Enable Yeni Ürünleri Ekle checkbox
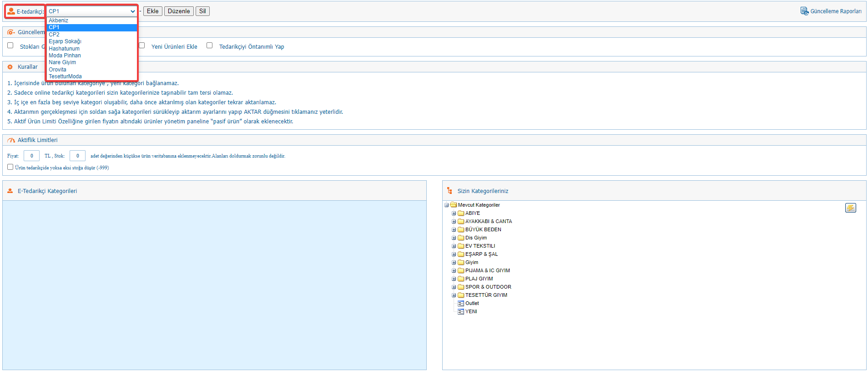The height and width of the screenshot is (371, 868). click(x=142, y=46)
